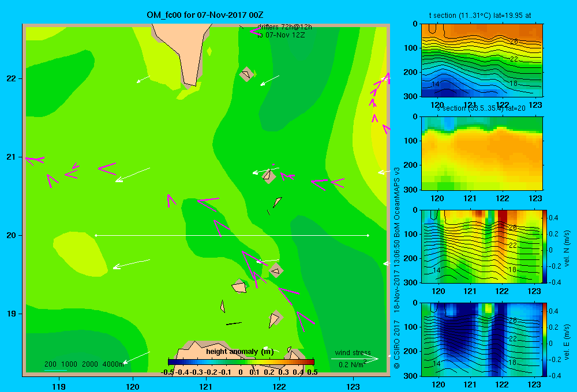Click the 26 contour label in temperature section

[514, 42]
